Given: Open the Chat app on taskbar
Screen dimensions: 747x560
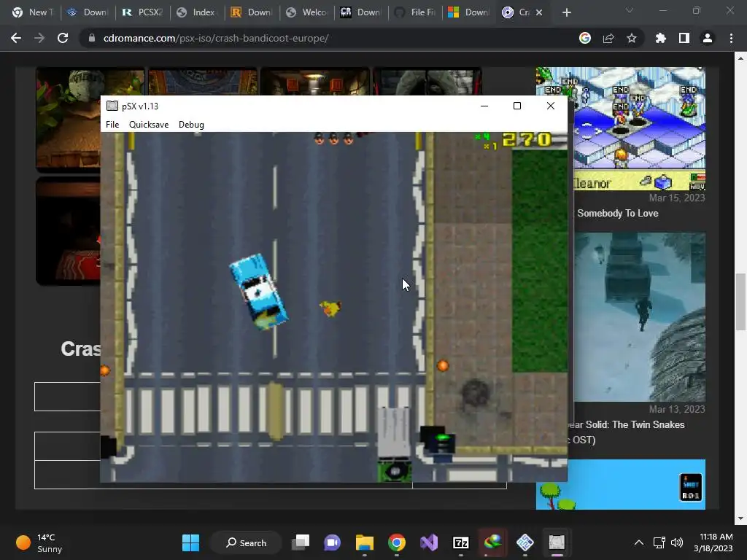Looking at the screenshot, I should click(x=333, y=542).
